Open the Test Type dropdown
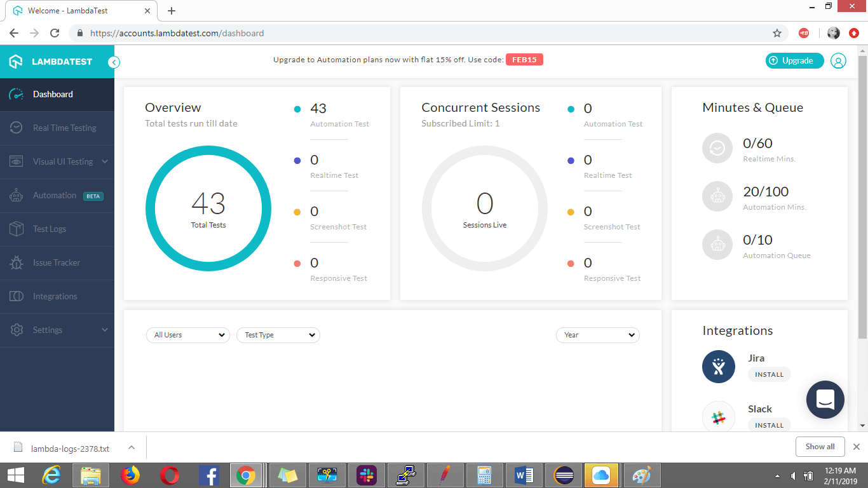The image size is (868, 488). [x=278, y=335]
